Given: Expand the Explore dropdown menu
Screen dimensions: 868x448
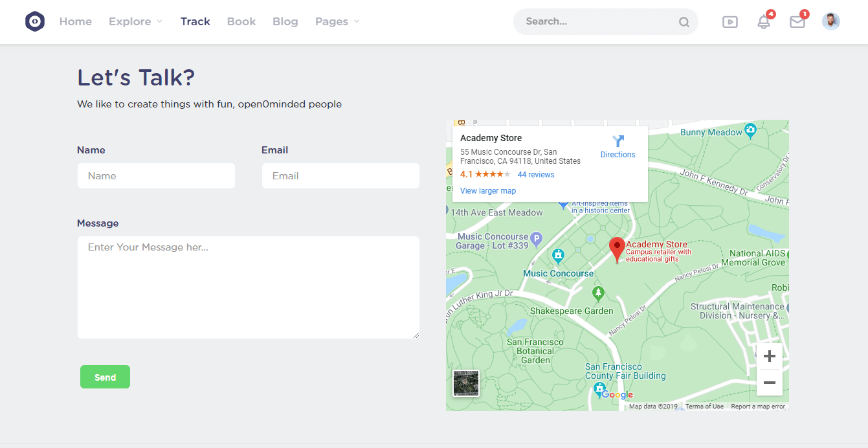Looking at the screenshot, I should click(135, 21).
